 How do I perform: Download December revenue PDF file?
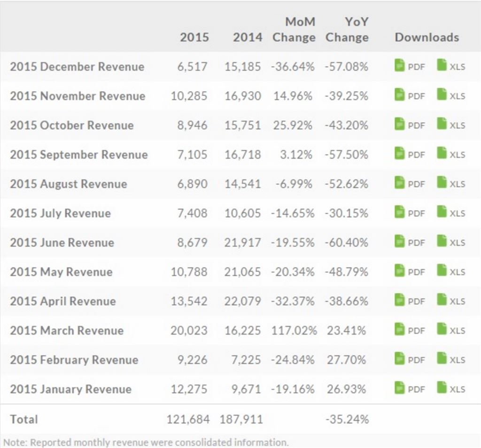point(409,66)
